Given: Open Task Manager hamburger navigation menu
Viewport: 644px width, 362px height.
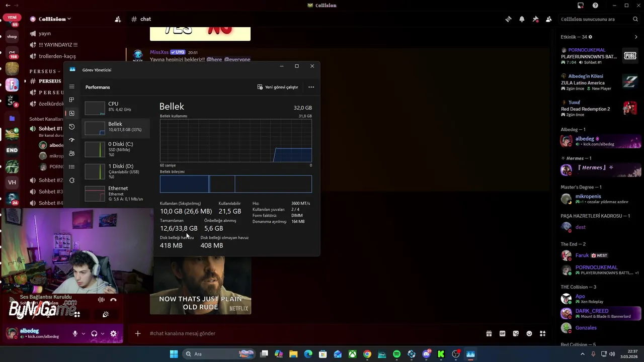Looking at the screenshot, I should 72,87.
